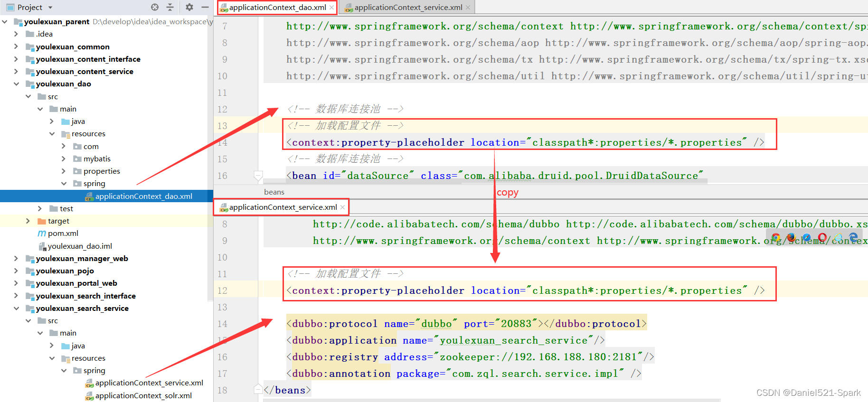Screen dimensions: 868x402
Task: Collapse youlexuan_search_service module
Action: [16, 308]
